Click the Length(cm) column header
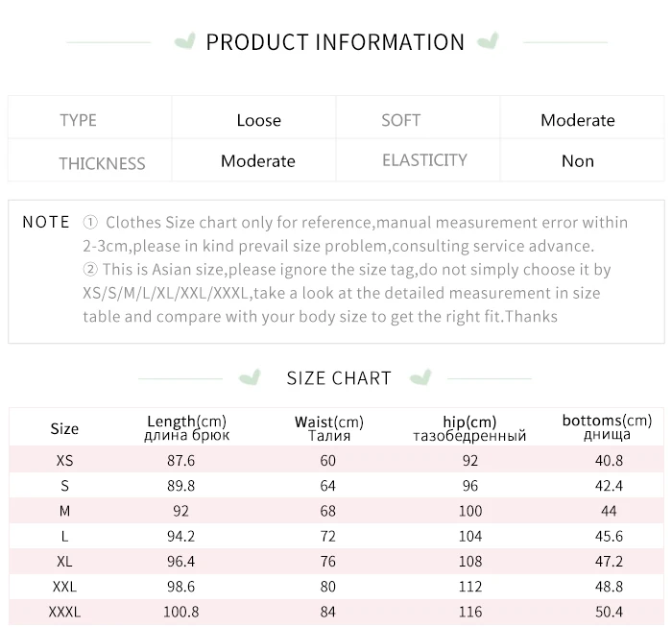 pos(186,427)
